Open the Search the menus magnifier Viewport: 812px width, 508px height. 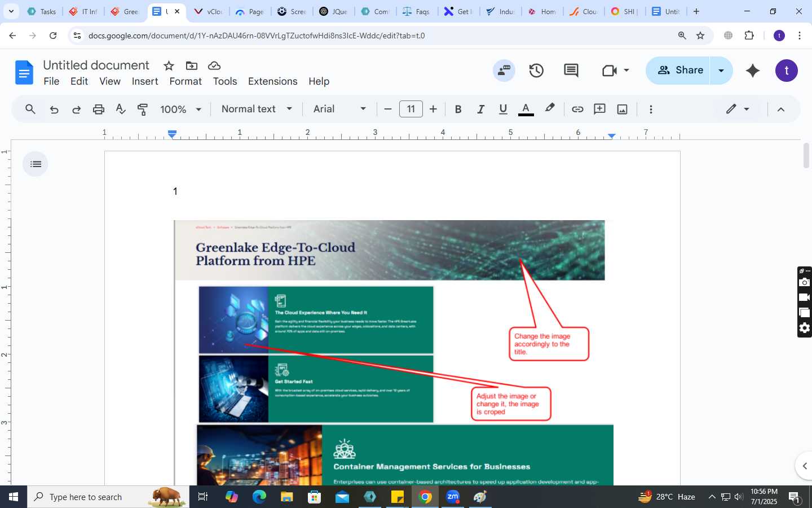(x=30, y=109)
